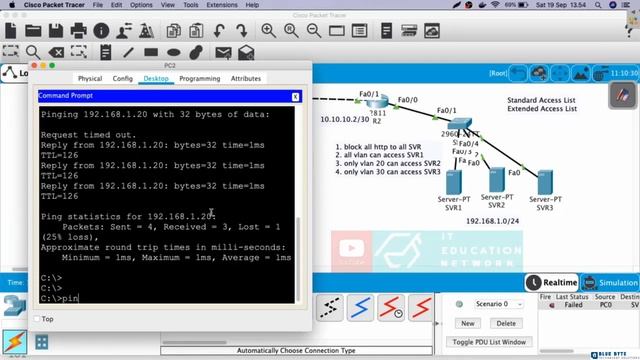Viewport: 640px width, 360px height.
Task: Open the Cisco Packet Tracer app menu
Action: tap(54, 5)
